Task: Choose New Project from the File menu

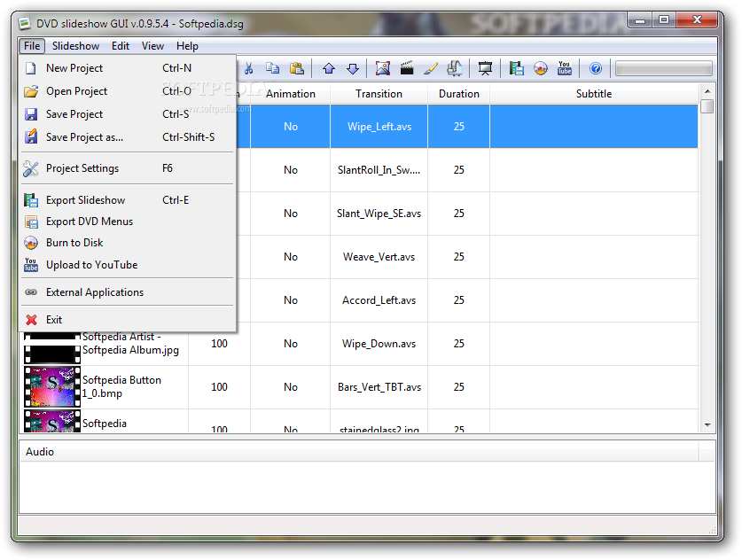Action: (x=128, y=68)
